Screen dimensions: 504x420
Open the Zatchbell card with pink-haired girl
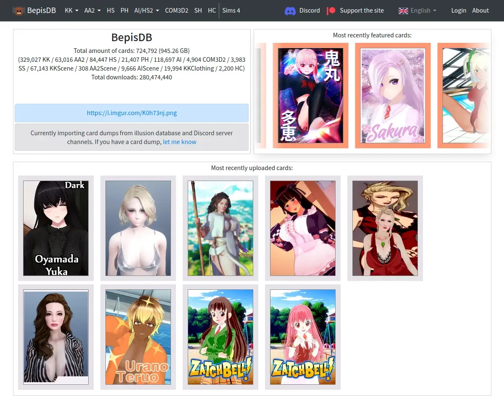303,337
